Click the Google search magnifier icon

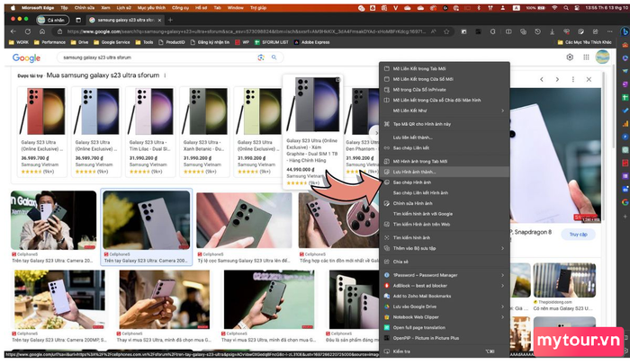[x=274, y=58]
